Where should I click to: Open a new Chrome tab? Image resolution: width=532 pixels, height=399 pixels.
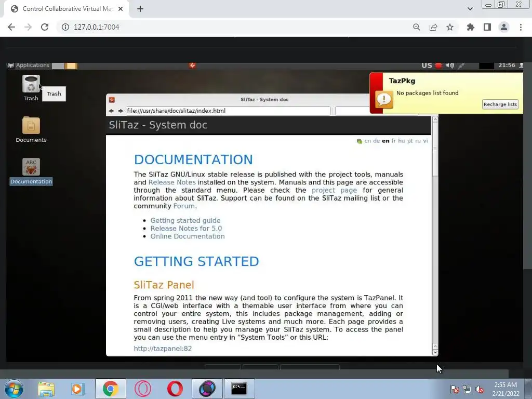pos(140,9)
